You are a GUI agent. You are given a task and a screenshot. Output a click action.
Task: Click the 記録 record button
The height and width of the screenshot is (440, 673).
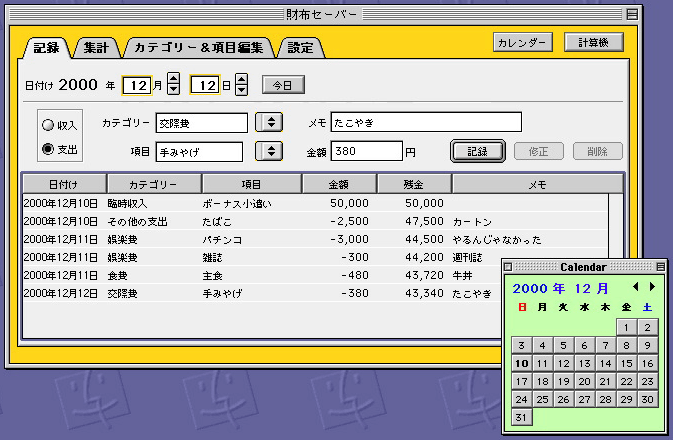pos(478,151)
